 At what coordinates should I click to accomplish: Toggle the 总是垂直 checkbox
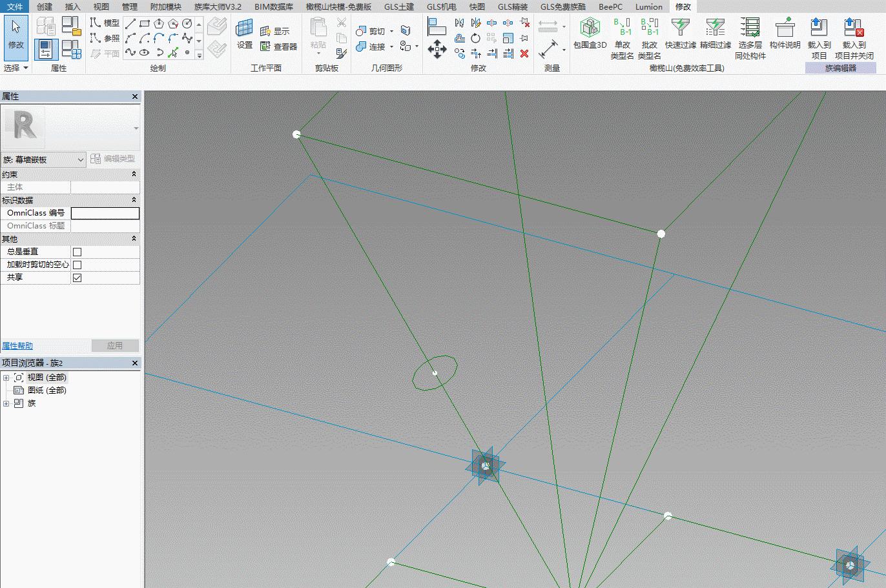coord(77,252)
